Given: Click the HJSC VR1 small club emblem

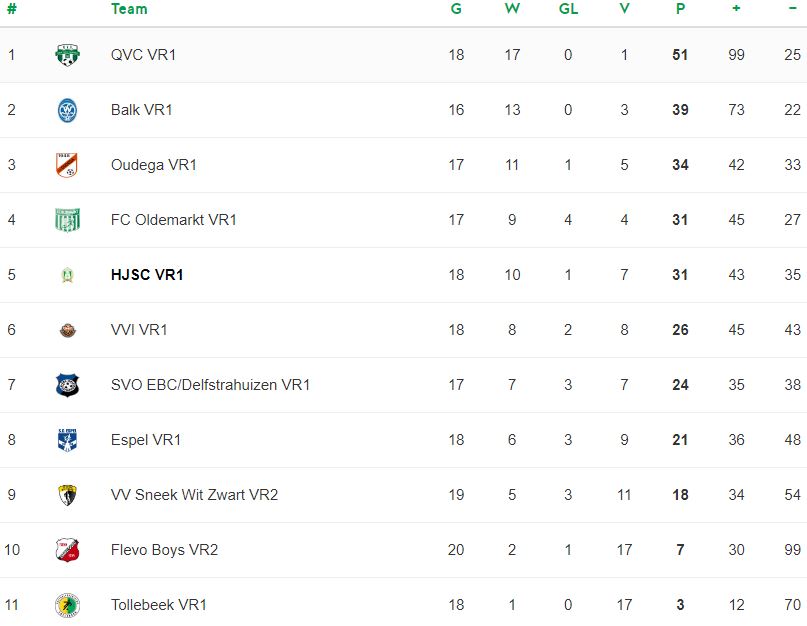Looking at the screenshot, I should click(67, 275).
